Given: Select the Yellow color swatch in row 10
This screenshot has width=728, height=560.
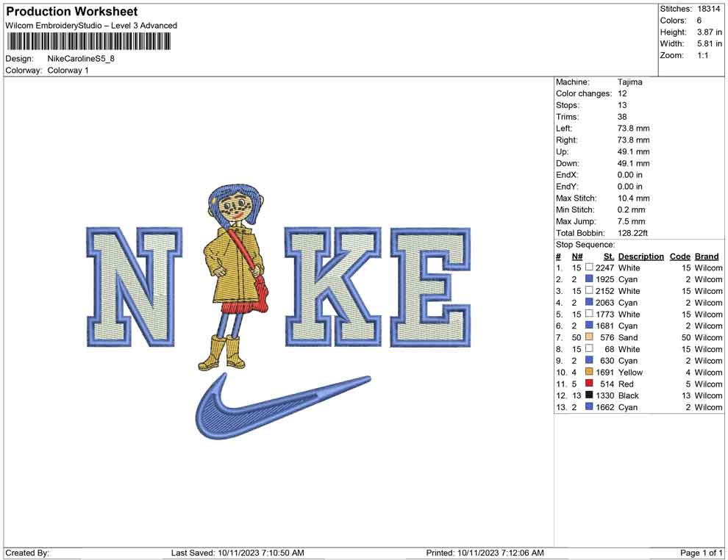Looking at the screenshot, I should coord(589,372).
